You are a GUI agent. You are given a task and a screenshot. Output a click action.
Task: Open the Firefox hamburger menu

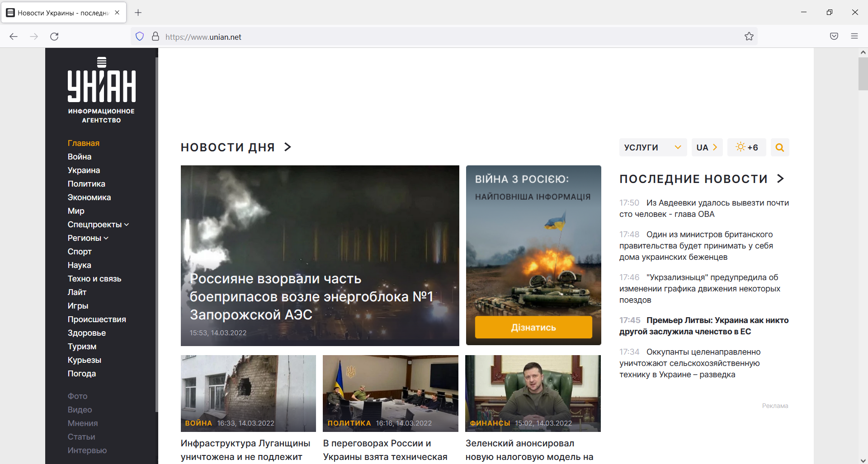(x=854, y=36)
